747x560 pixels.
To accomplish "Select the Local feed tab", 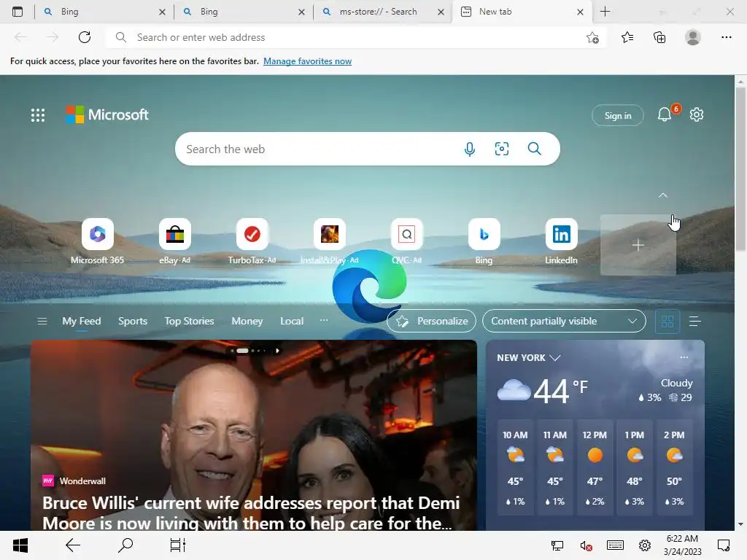I will tap(292, 321).
